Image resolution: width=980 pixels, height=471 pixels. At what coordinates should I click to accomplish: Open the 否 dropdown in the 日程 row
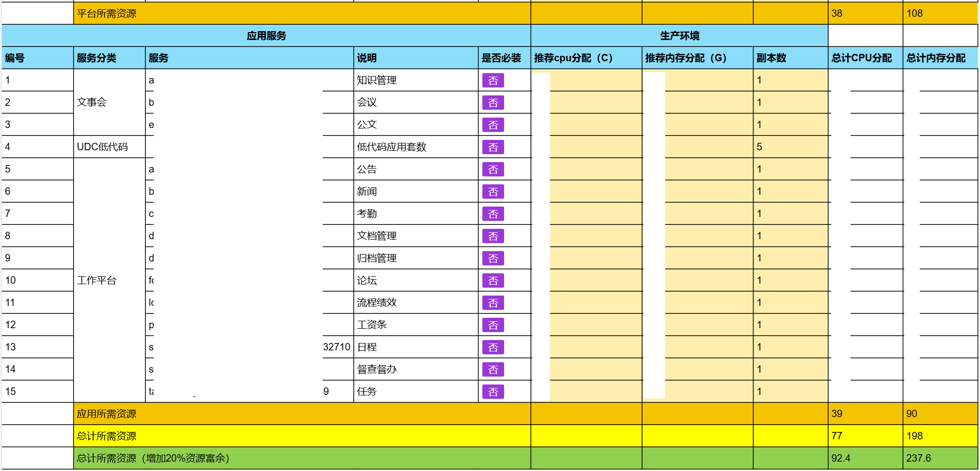point(493,347)
